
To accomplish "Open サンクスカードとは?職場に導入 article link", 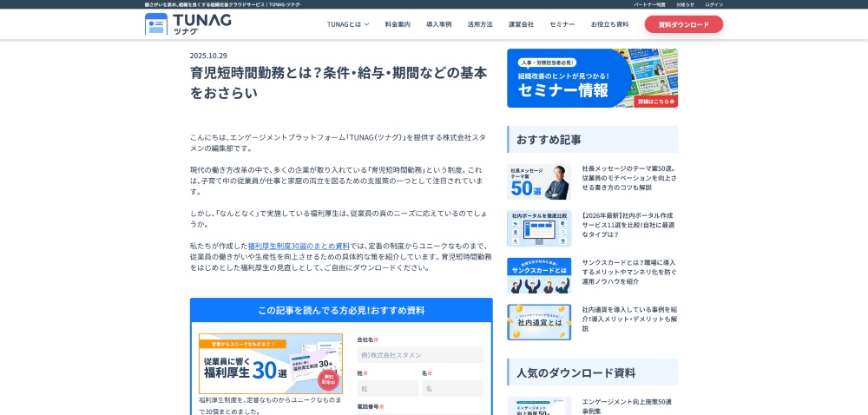I will (629, 272).
